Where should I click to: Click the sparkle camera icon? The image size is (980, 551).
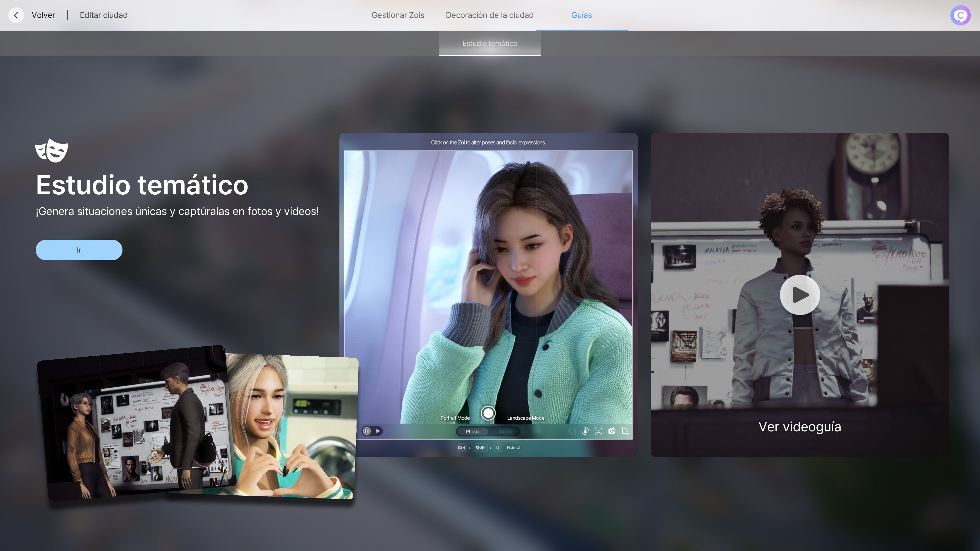click(612, 431)
